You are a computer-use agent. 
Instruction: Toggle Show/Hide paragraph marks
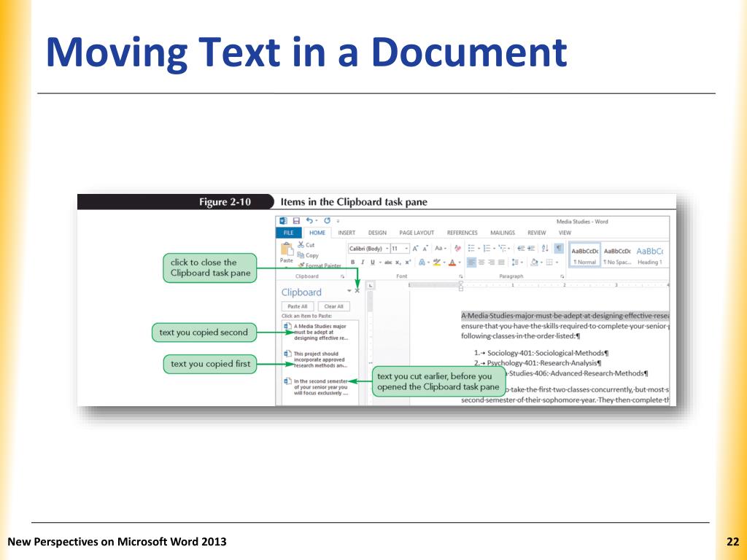click(x=559, y=249)
